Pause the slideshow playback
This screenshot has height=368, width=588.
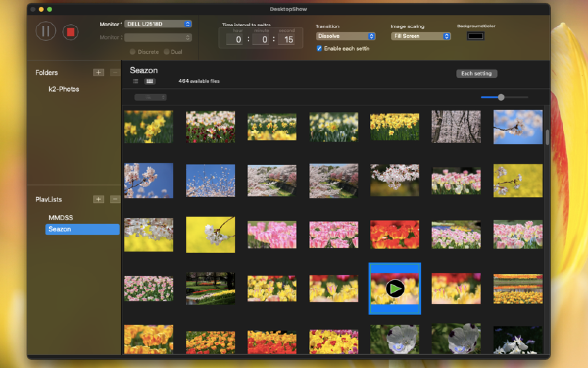pyautogui.click(x=46, y=31)
